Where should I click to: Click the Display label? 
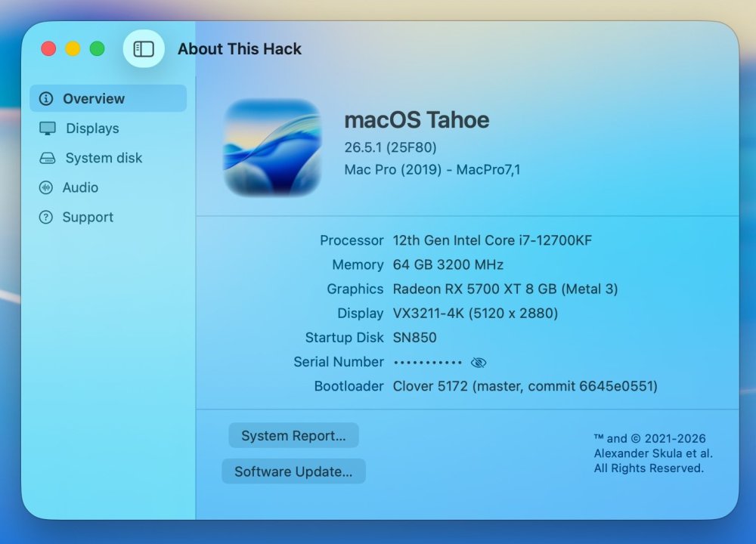(361, 314)
